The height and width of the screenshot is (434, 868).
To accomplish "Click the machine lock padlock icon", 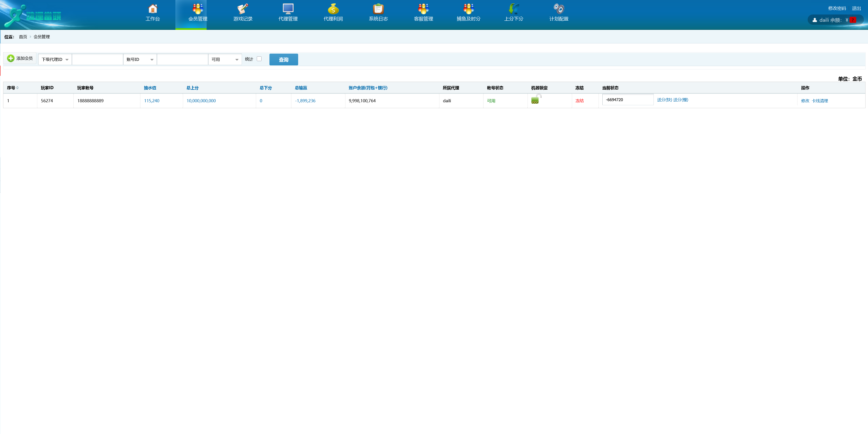I will 535,100.
